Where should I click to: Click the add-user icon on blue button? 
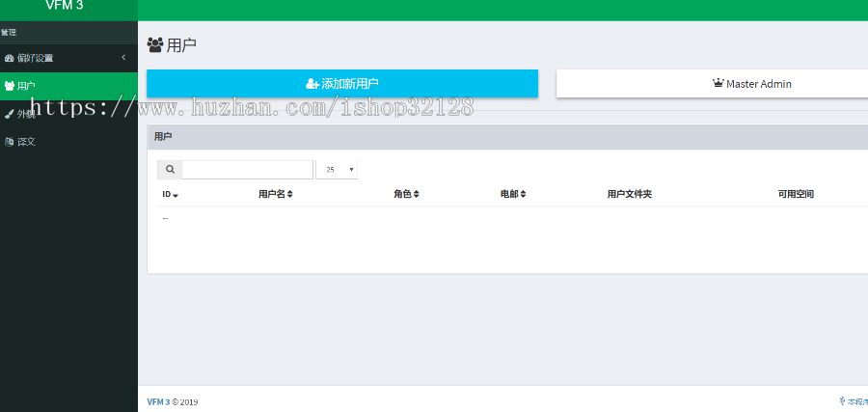312,84
